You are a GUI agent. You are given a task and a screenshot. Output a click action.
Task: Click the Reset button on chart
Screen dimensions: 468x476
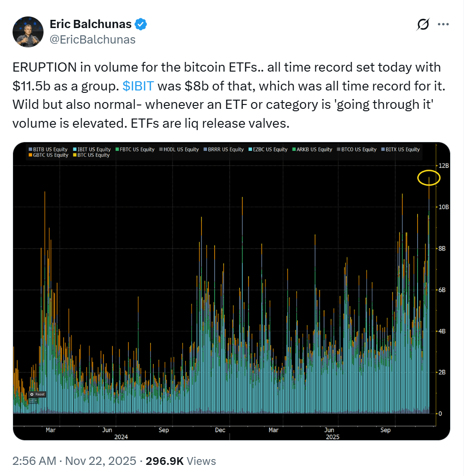click(x=37, y=394)
